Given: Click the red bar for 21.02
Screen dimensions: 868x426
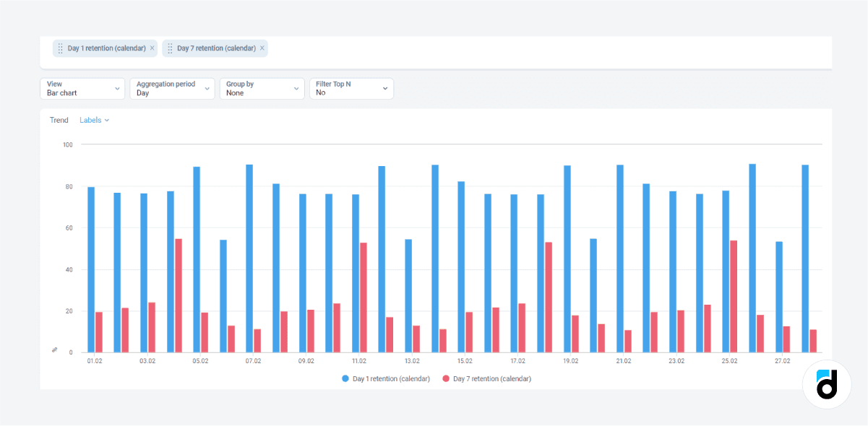Looking at the screenshot, I should coord(628,342).
